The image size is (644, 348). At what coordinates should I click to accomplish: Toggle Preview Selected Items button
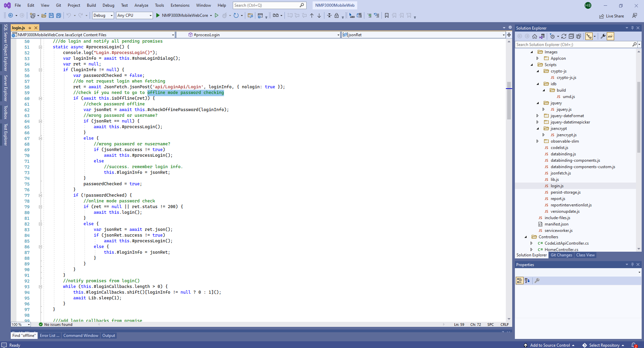pos(610,36)
